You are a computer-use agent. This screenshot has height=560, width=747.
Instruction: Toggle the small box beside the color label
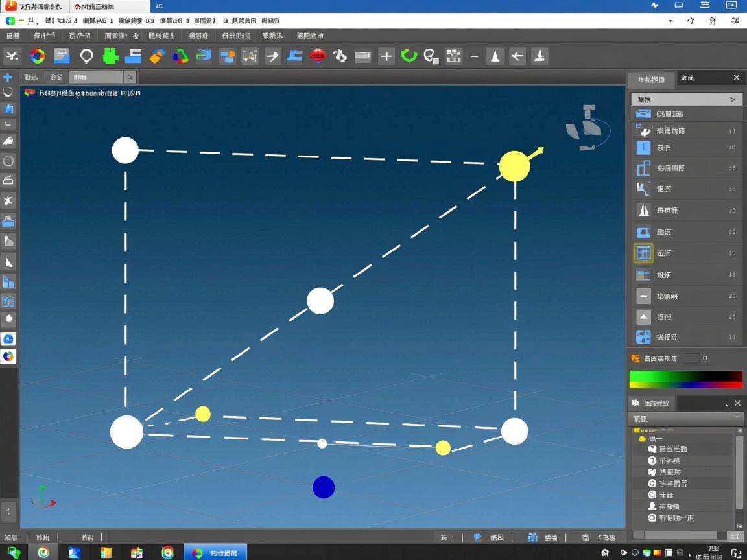[691, 358]
